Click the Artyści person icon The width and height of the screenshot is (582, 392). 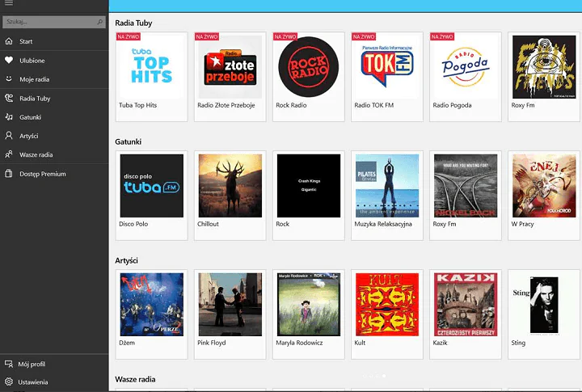click(9, 136)
